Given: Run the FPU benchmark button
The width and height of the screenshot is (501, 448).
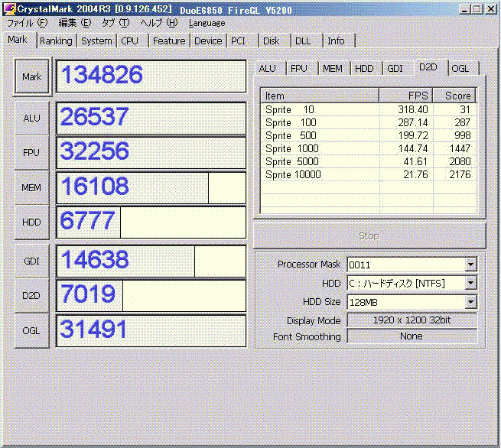Looking at the screenshot, I should pos(32,153).
